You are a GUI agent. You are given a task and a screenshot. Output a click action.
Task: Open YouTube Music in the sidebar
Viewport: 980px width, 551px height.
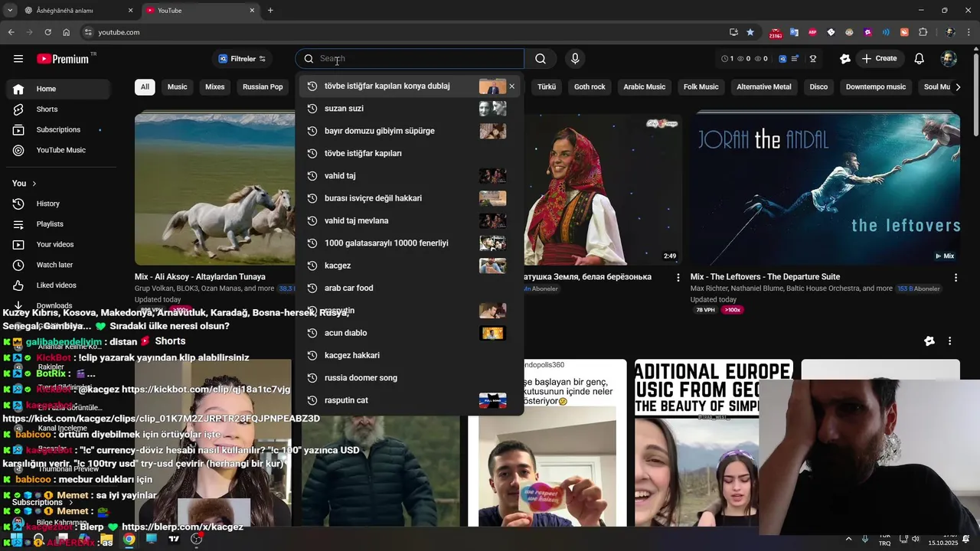[60, 151]
